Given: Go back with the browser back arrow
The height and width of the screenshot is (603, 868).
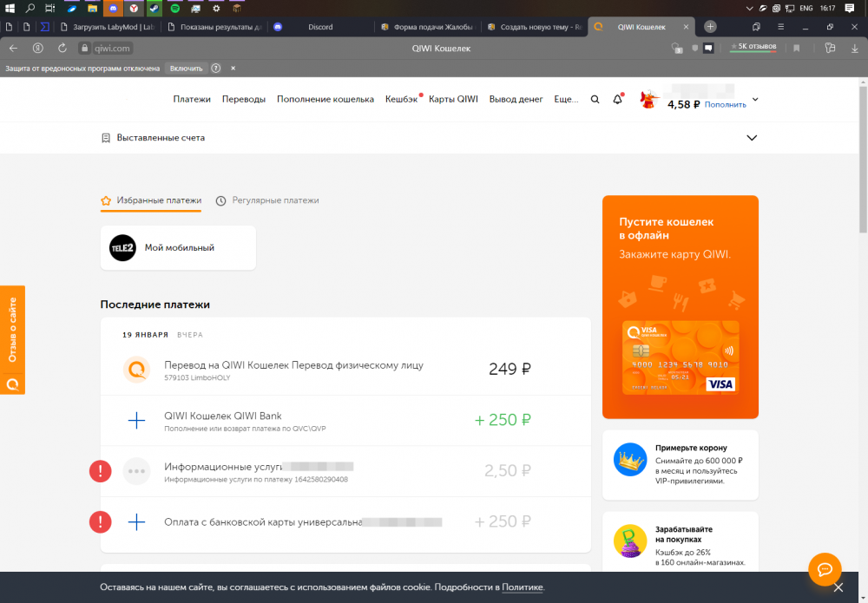Looking at the screenshot, I should (x=13, y=48).
